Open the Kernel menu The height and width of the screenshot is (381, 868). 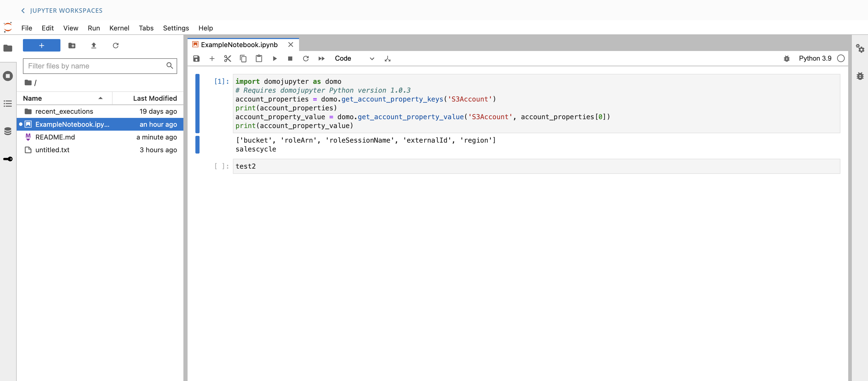[x=119, y=28]
